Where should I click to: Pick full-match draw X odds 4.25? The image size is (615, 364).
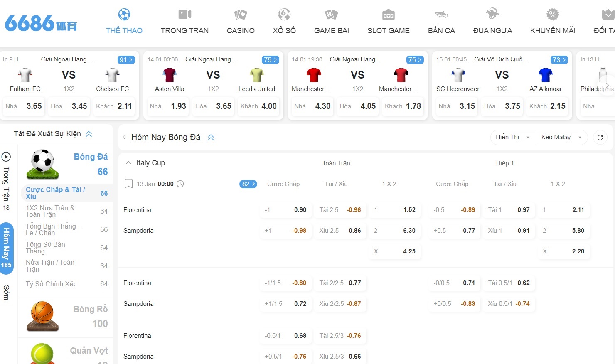395,251
